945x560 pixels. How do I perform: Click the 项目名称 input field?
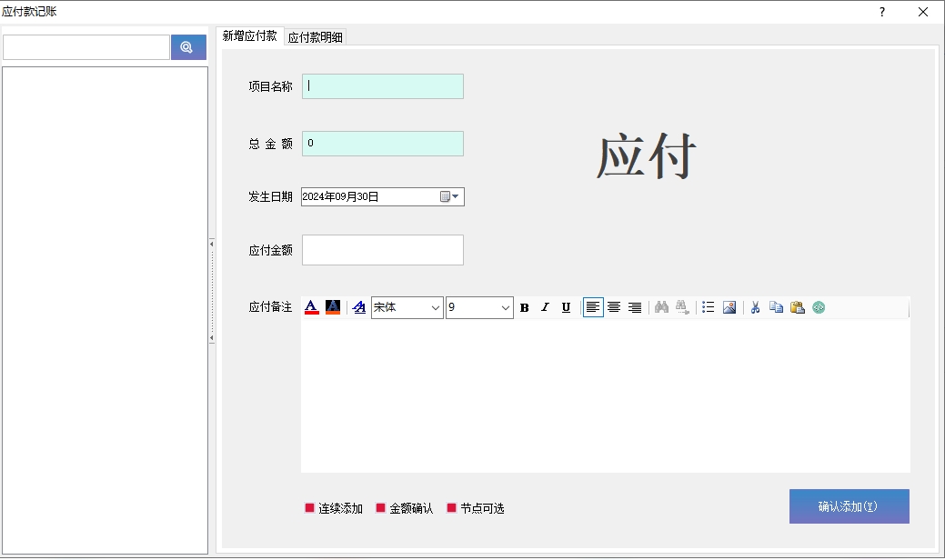[x=383, y=86]
